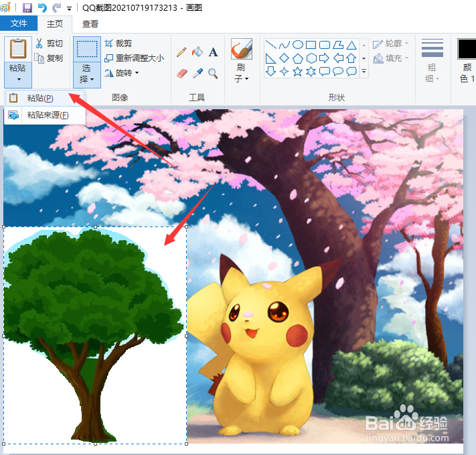This screenshot has height=455, width=476.
Task: Open 重新调整大小 resize dialog
Action: 134,58
